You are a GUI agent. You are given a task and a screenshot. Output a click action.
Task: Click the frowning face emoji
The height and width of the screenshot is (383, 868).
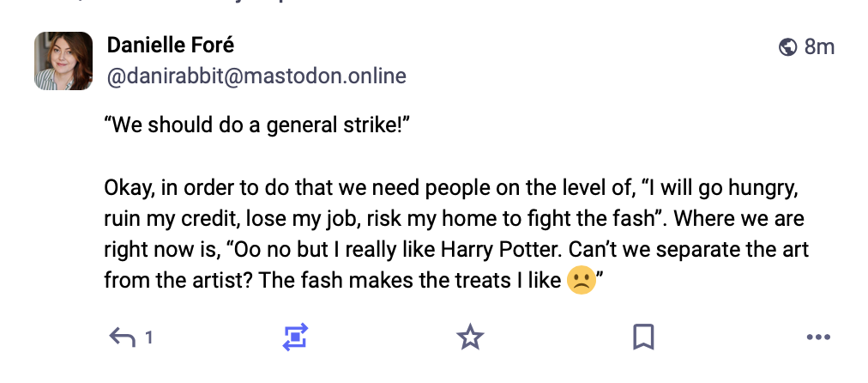(x=581, y=281)
